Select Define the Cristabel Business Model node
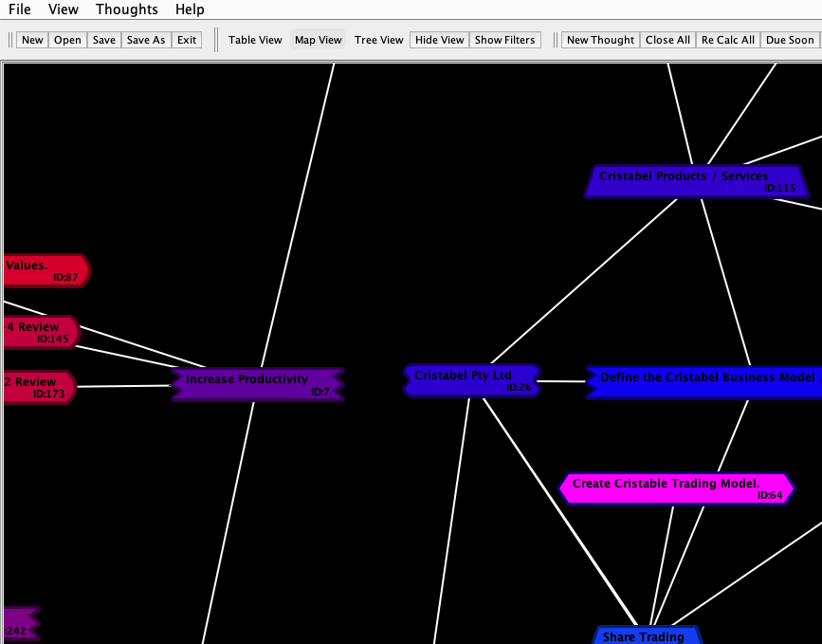 click(x=703, y=383)
